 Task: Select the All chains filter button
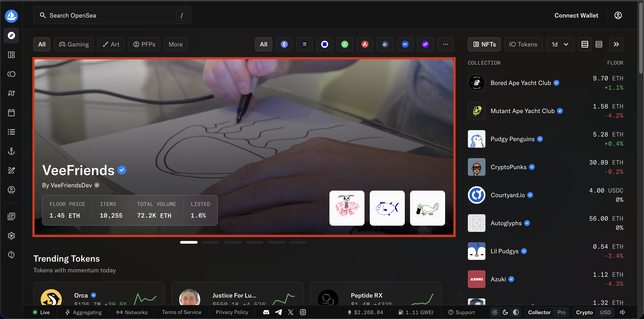pyautogui.click(x=264, y=44)
